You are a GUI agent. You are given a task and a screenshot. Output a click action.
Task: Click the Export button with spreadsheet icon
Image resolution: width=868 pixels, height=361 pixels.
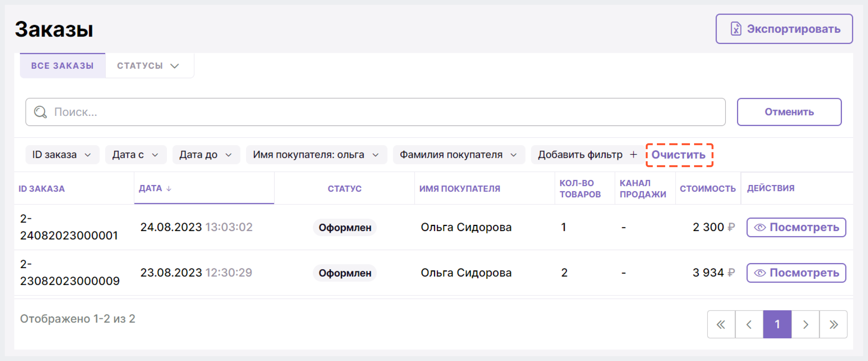(784, 29)
